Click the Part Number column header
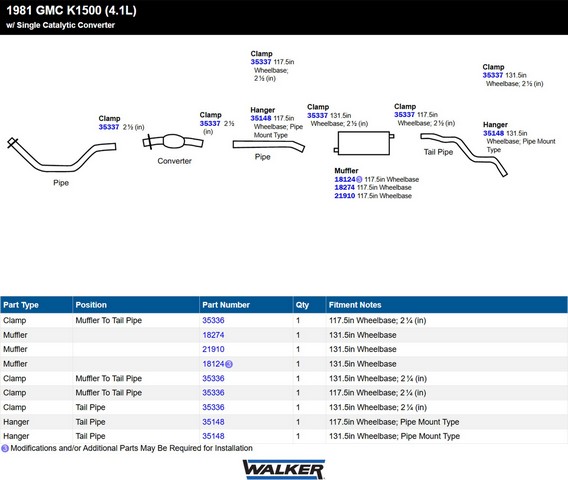568x480 pixels. click(x=246, y=305)
